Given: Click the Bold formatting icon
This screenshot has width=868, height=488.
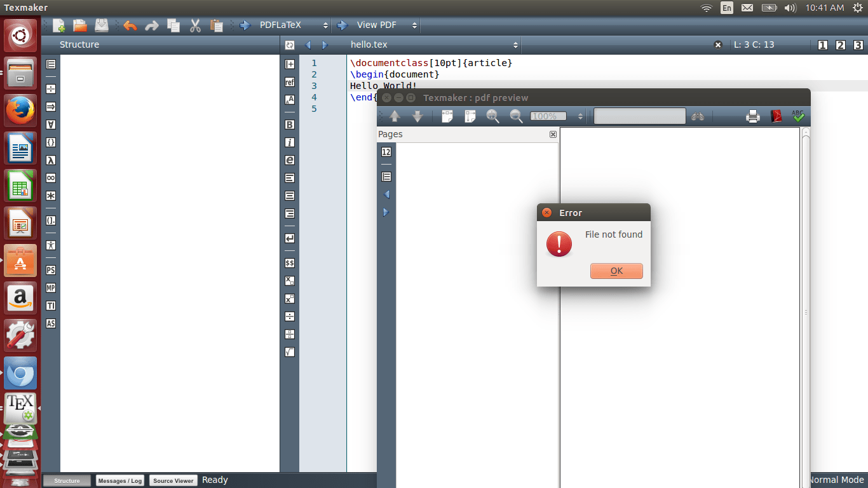Looking at the screenshot, I should (289, 125).
